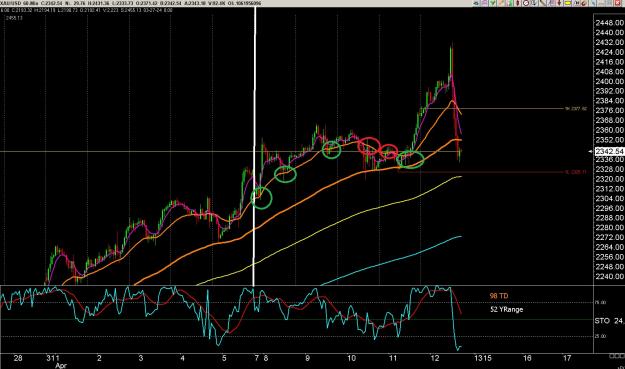
Task: Click the 2352.00 price axis label
Action: (609, 140)
